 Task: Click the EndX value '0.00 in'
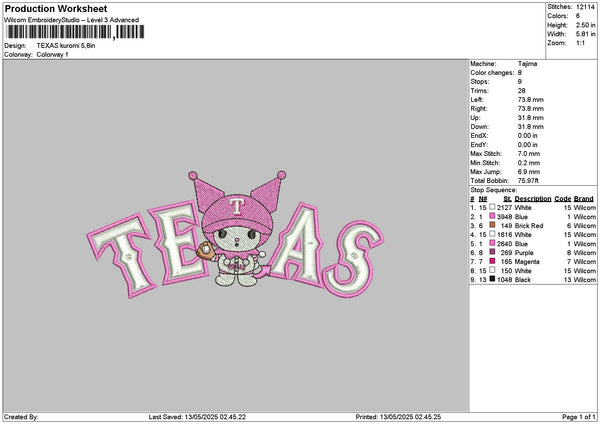(x=528, y=136)
